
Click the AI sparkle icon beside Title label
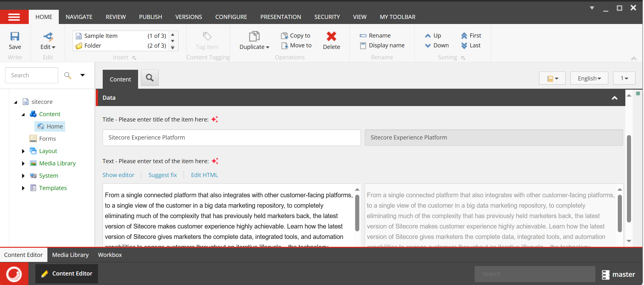[x=215, y=119]
